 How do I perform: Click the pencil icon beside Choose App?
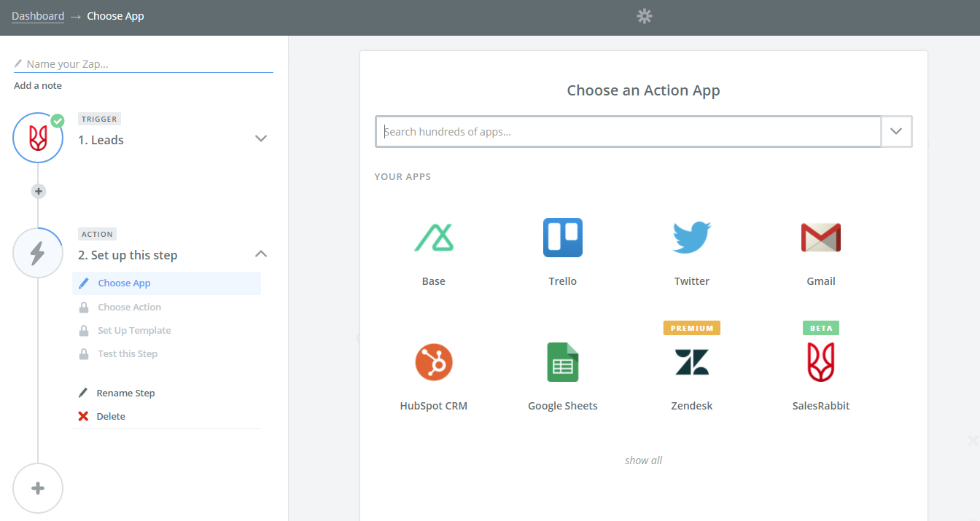coord(84,283)
